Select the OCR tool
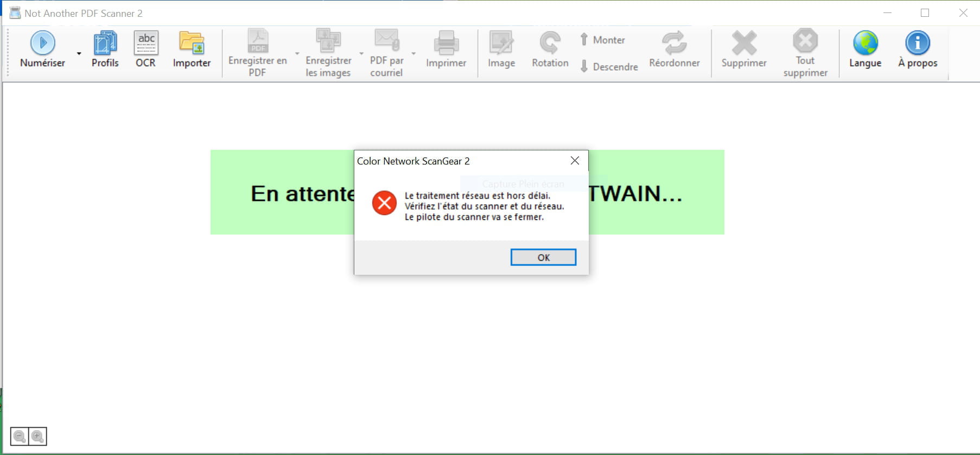 (x=145, y=50)
